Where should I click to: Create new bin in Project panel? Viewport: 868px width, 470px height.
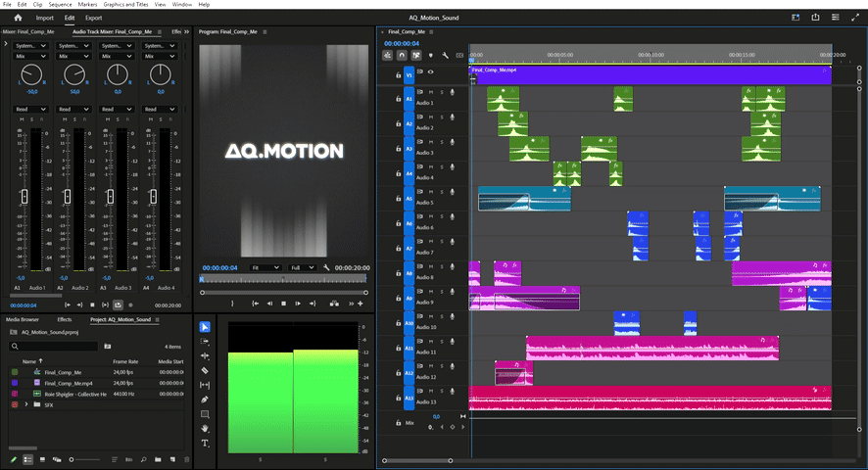(158, 459)
